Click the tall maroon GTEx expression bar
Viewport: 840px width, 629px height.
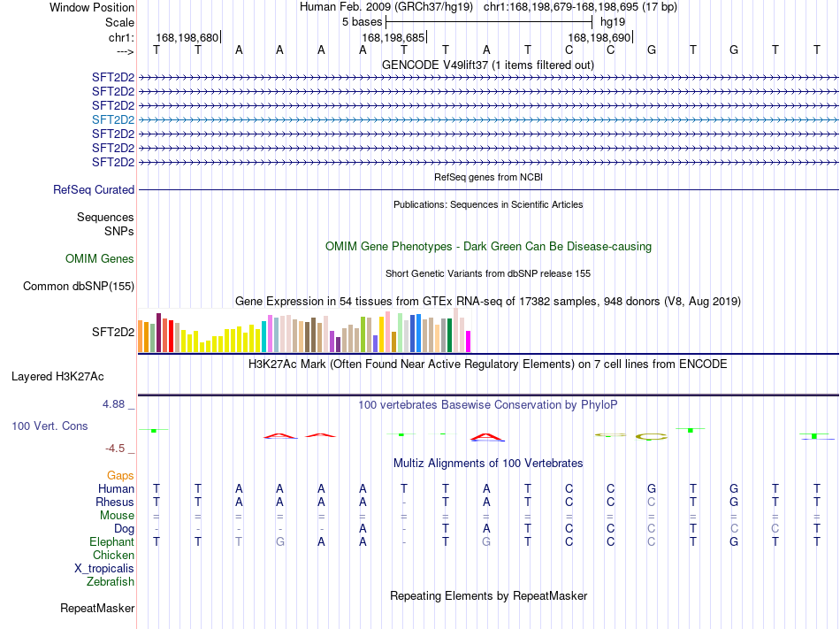(x=158, y=333)
